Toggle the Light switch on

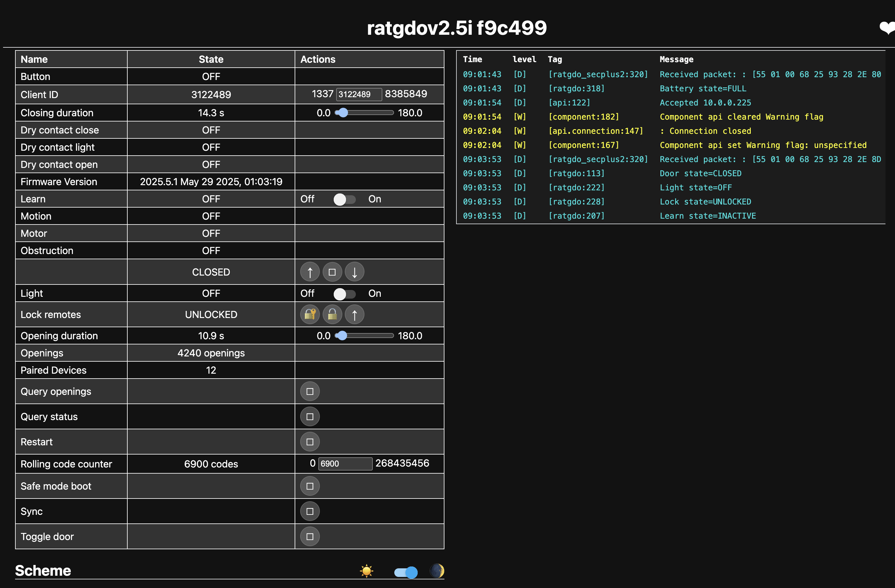click(344, 294)
